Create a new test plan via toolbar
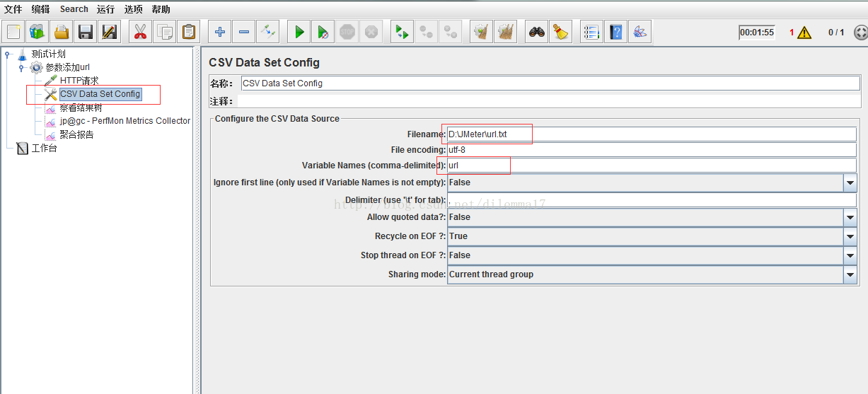This screenshot has height=394, width=868. click(x=13, y=32)
